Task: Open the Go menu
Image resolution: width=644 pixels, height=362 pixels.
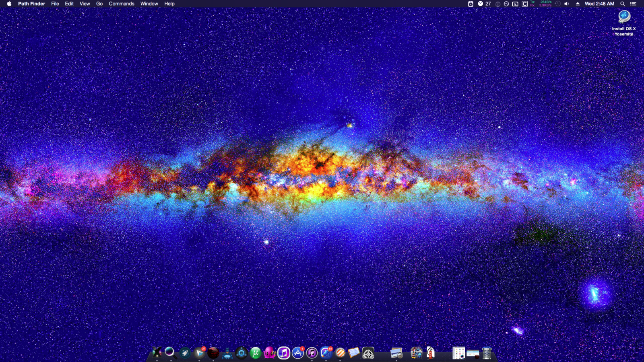Action: click(99, 4)
